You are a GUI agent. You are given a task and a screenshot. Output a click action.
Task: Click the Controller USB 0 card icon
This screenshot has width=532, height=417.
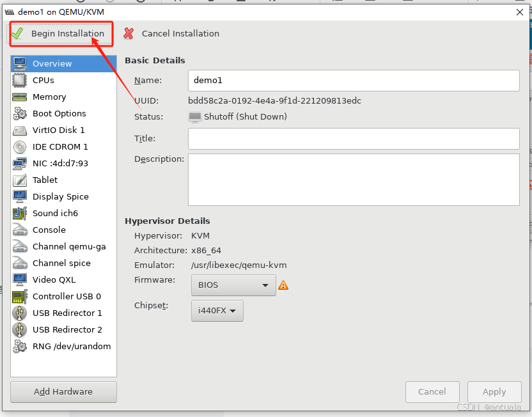(20, 297)
